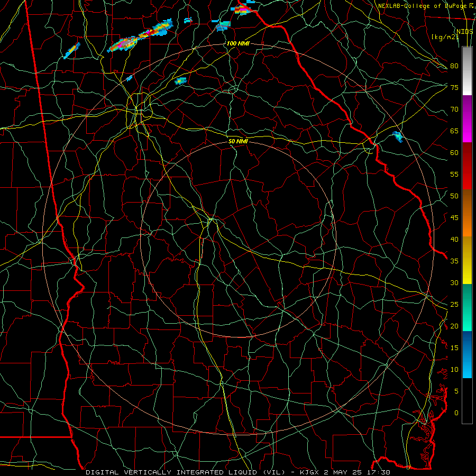Click the isolated echo east of the thick state border

[397, 136]
